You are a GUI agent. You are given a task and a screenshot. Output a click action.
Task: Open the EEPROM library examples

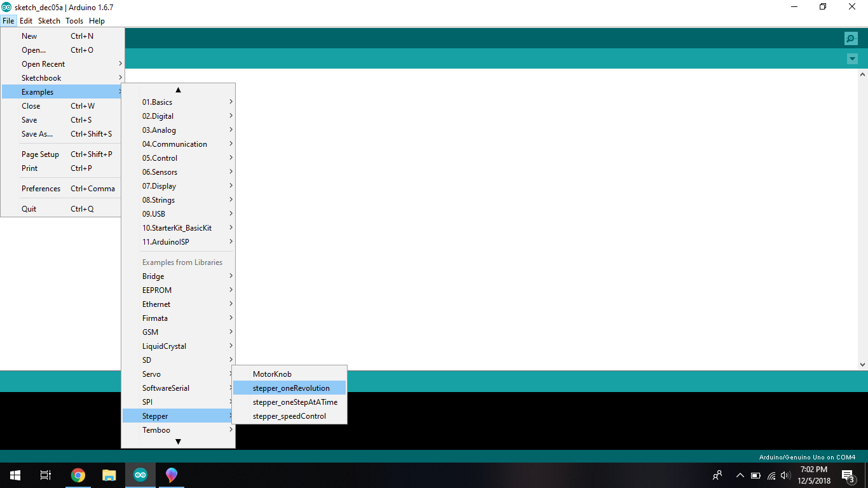(x=178, y=290)
